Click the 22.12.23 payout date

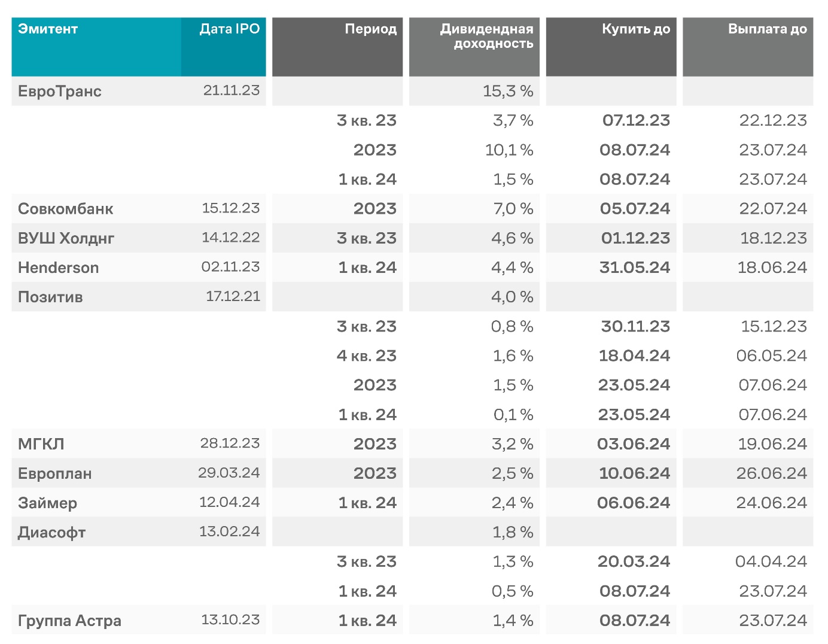click(773, 120)
